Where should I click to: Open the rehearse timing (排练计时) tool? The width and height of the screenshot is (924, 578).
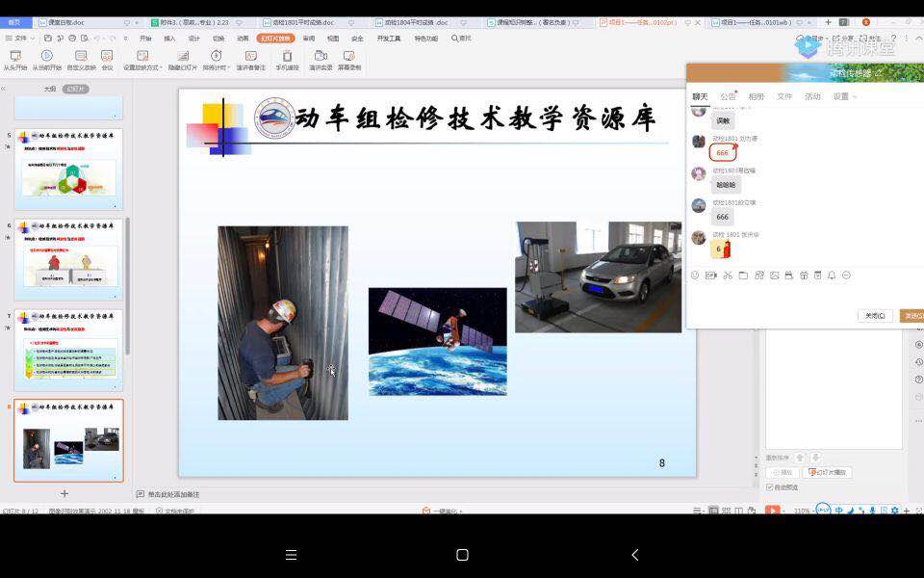coord(217,58)
